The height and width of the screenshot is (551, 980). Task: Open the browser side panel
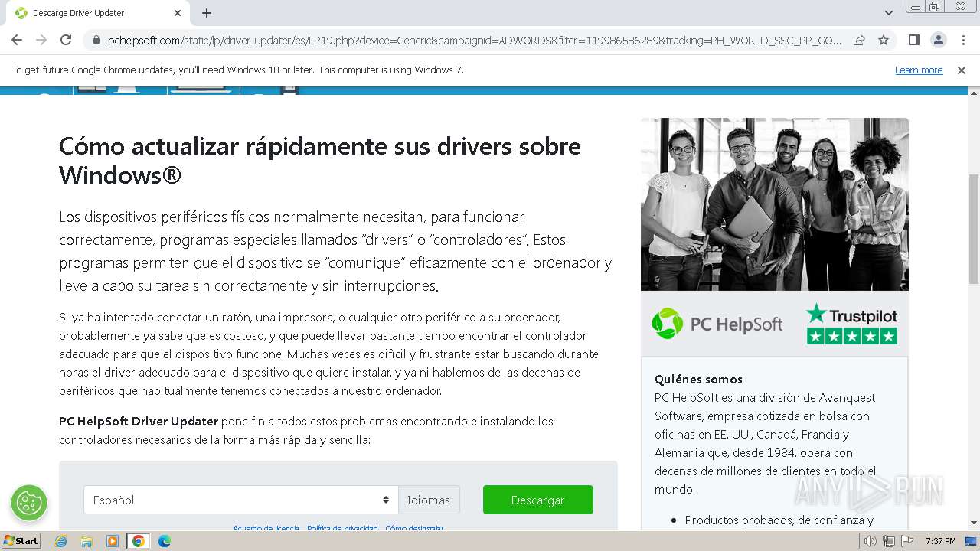[913, 40]
